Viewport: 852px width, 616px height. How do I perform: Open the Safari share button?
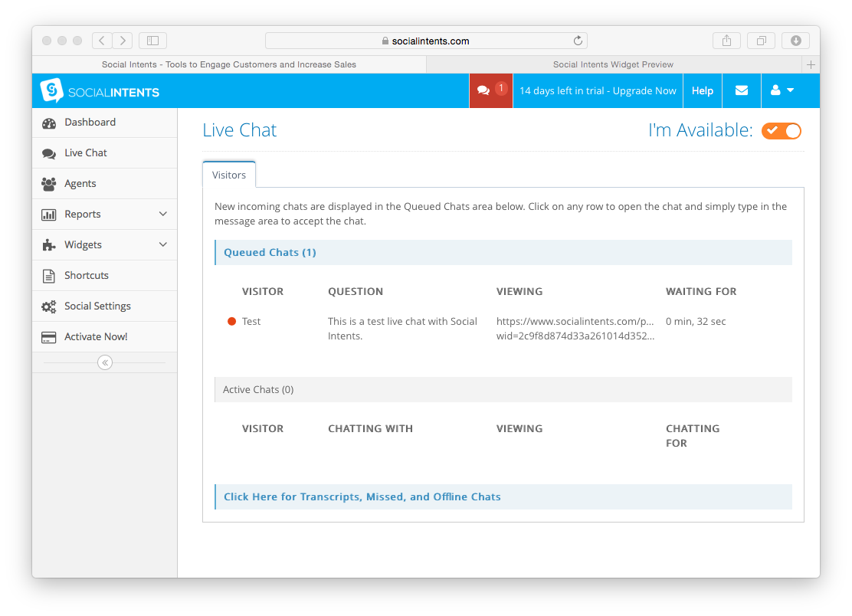click(x=726, y=40)
